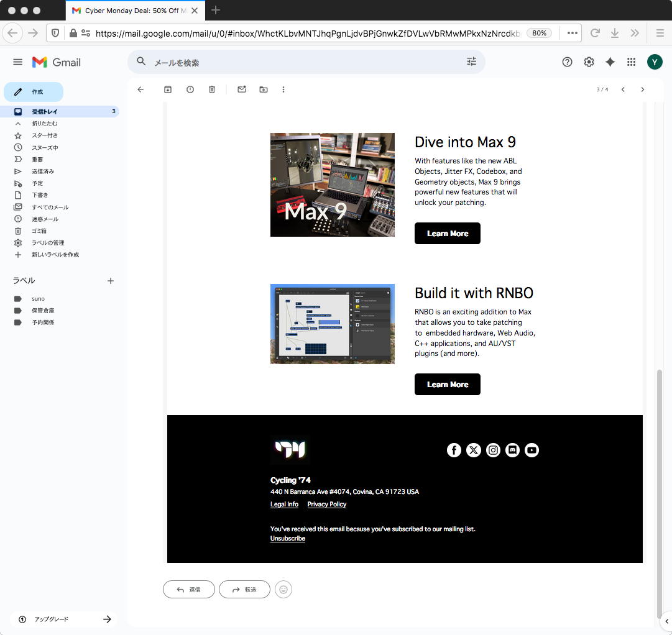Open Gmail help question mark icon
The image size is (672, 635).
tap(567, 62)
